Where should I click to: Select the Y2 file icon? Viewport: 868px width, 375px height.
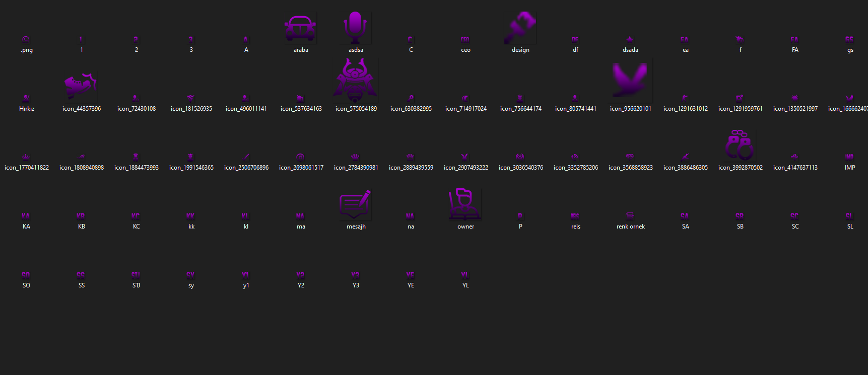pyautogui.click(x=300, y=275)
